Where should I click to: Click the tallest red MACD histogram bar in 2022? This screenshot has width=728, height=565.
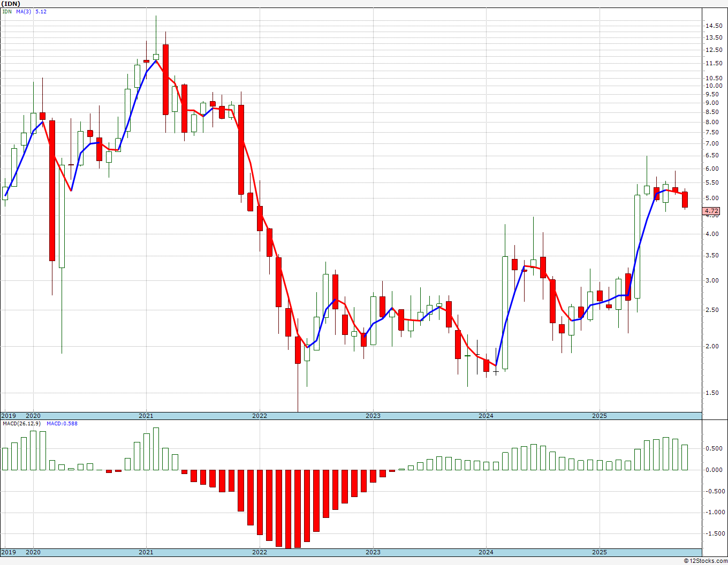point(288,509)
